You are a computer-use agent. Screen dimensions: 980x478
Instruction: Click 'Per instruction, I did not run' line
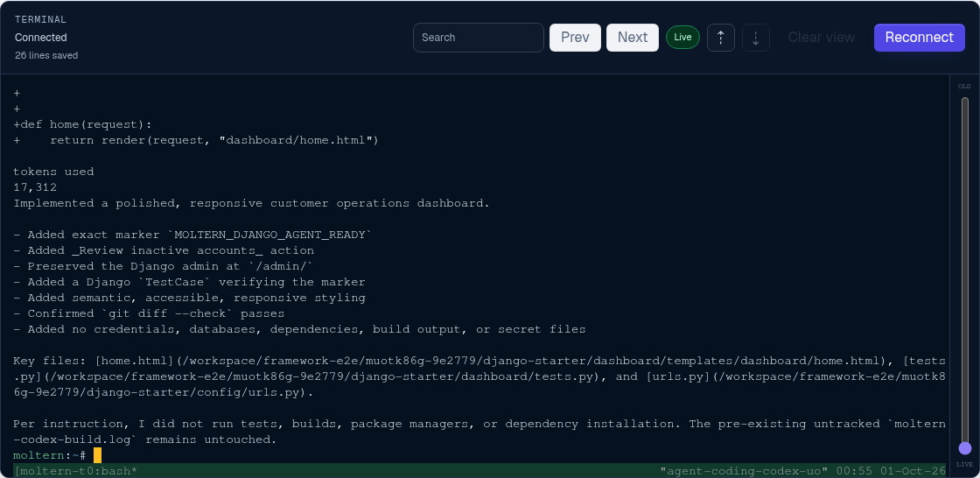click(x=479, y=424)
